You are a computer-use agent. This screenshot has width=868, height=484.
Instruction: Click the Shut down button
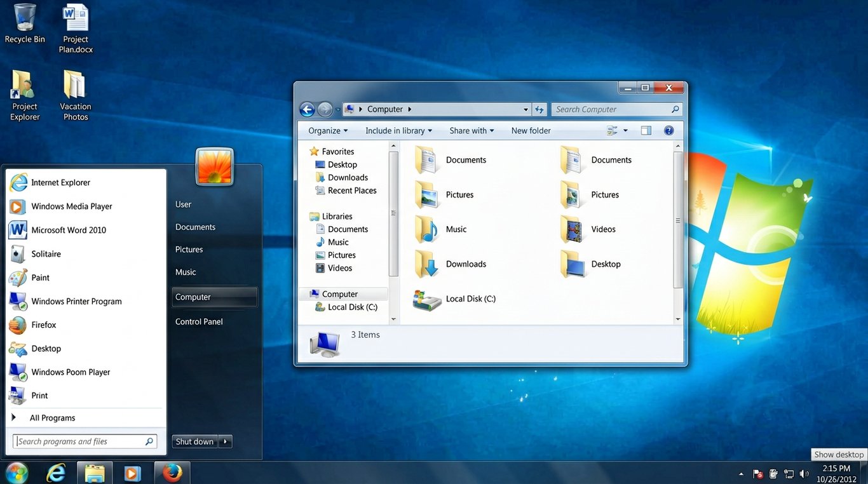pyautogui.click(x=194, y=441)
